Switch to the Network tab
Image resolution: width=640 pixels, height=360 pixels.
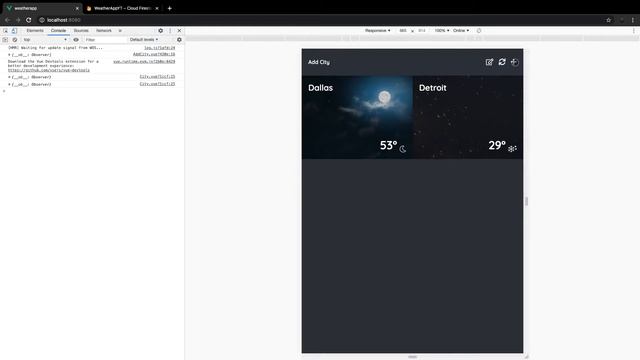click(x=104, y=31)
